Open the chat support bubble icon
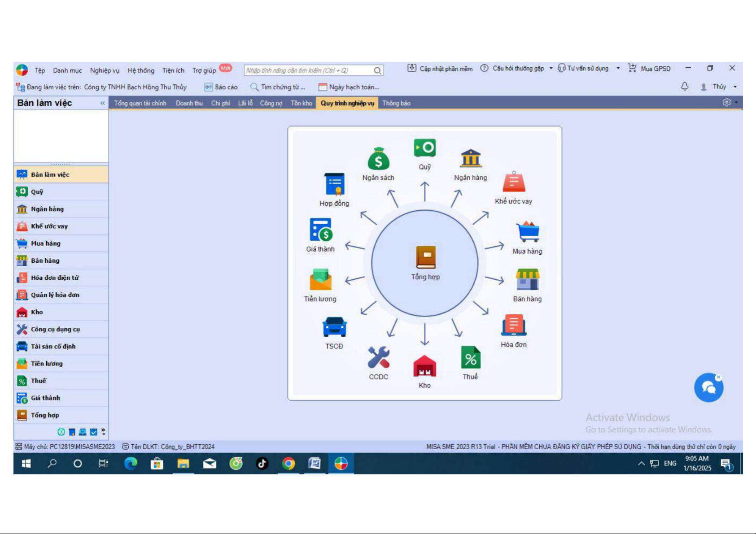 pyautogui.click(x=708, y=388)
